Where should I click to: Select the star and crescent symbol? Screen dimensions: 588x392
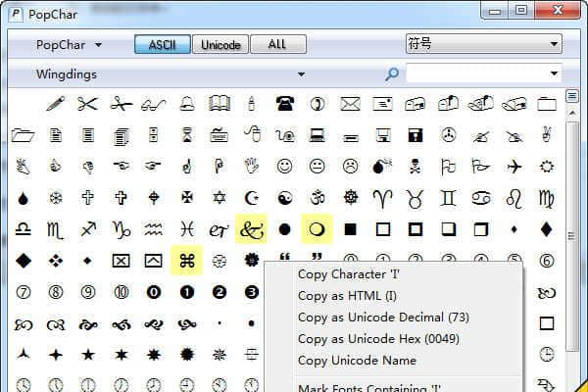coord(252,198)
